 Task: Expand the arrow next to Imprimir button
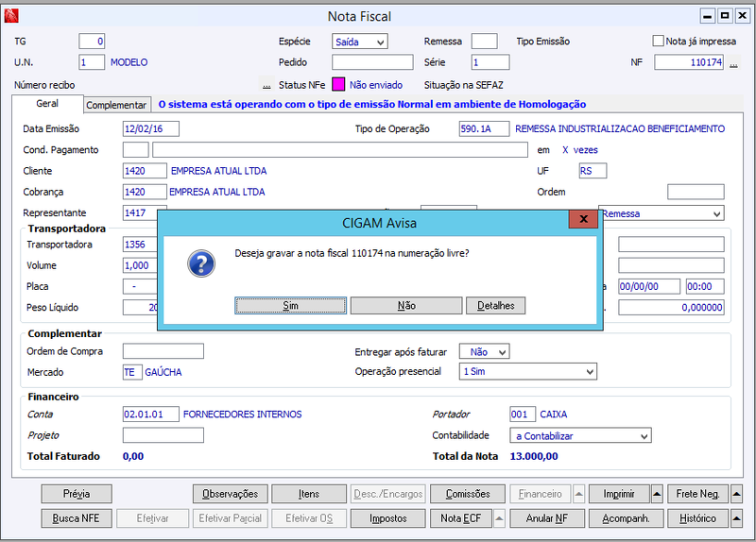point(657,494)
